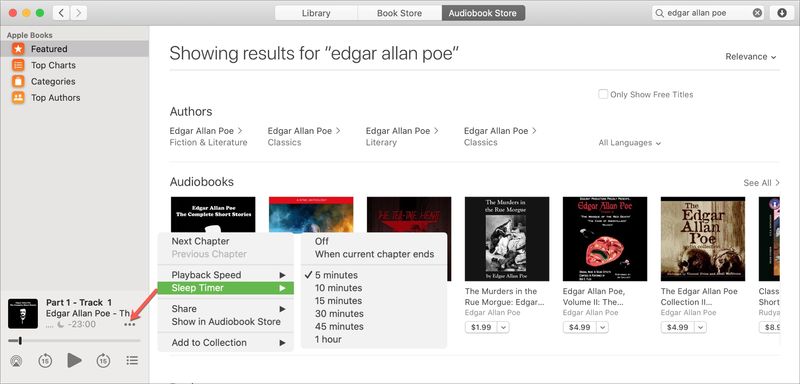Open The Edgar Allan Poe Collection cover
Image resolution: width=800 pixels, height=384 pixels.
[703, 239]
